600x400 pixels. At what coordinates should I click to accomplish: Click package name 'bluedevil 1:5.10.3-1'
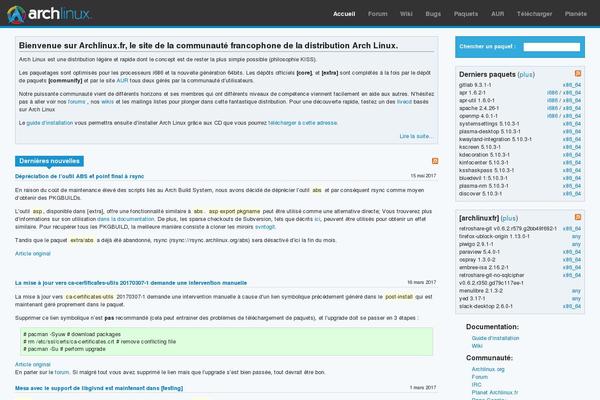483,178
